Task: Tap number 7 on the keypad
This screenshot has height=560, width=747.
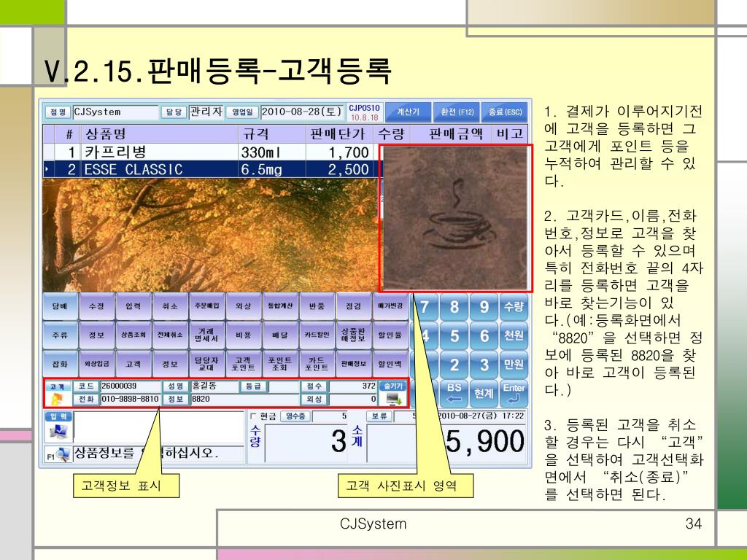Action: tap(425, 307)
